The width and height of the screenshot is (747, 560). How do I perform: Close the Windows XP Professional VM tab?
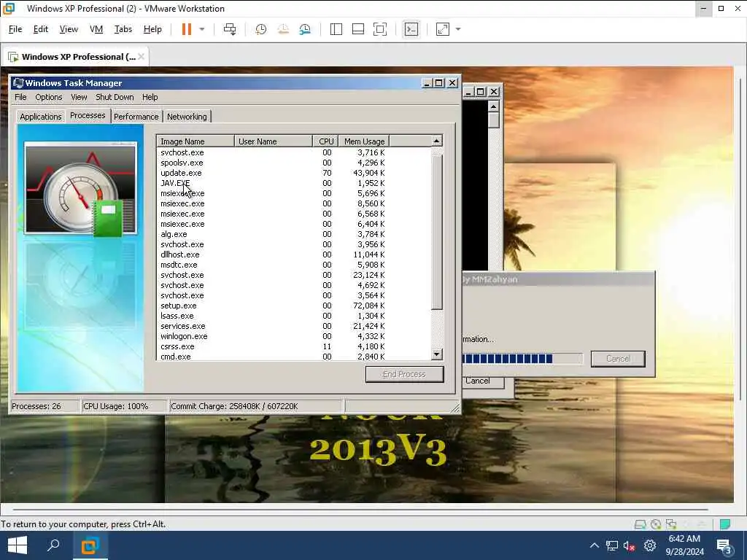click(141, 57)
